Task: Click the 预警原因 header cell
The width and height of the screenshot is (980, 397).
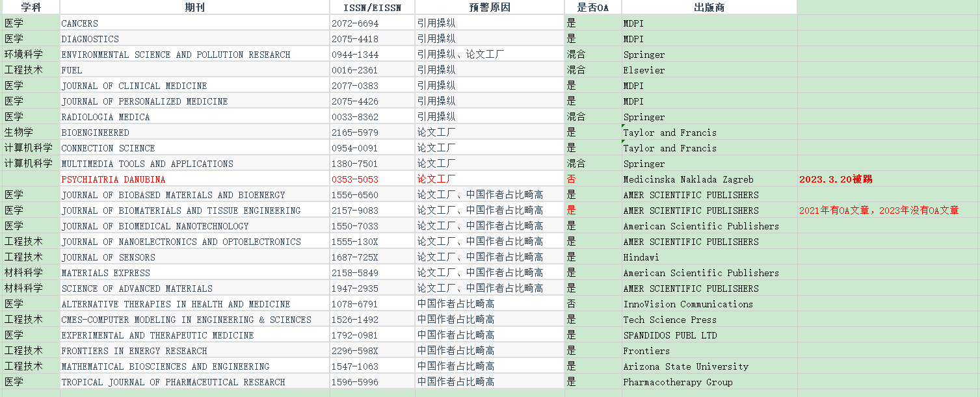Action: click(489, 7)
